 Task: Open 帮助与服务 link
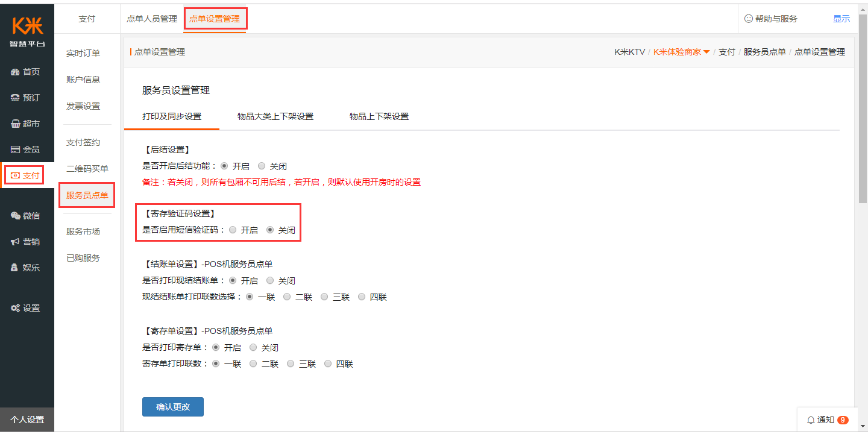click(x=776, y=19)
